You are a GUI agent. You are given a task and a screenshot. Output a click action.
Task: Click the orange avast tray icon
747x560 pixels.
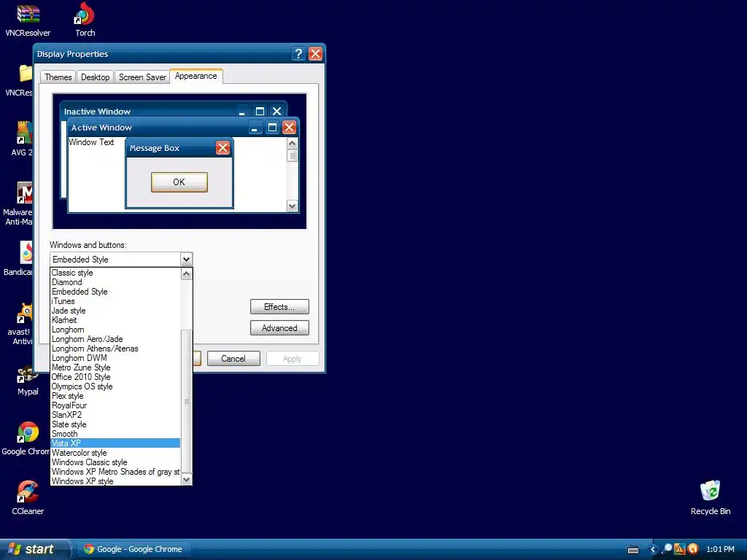pos(693,549)
